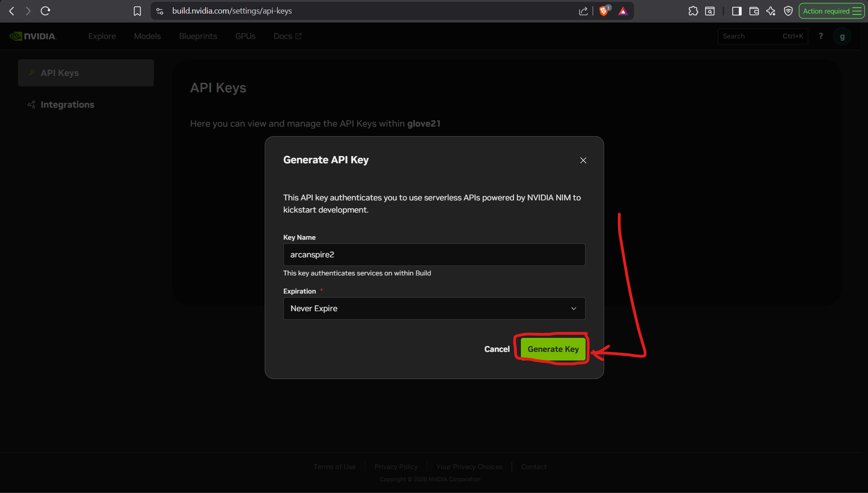Click the Key Name input field
Viewport: 868px width, 493px height.
tap(434, 255)
